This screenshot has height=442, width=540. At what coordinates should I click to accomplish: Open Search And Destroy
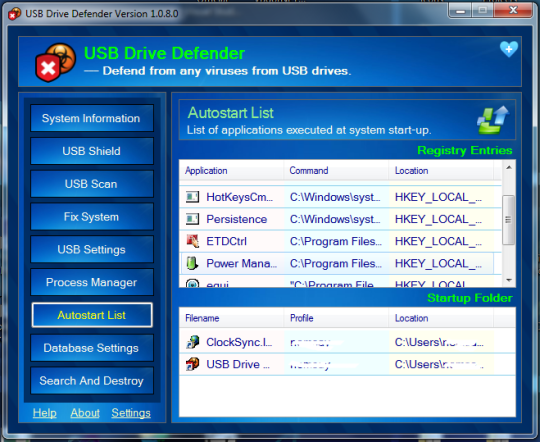92,381
